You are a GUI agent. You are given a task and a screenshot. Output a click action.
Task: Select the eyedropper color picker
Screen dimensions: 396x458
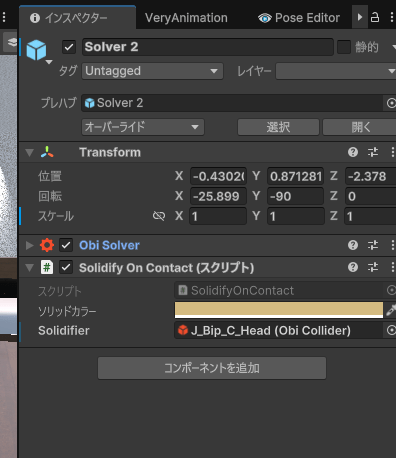click(390, 310)
